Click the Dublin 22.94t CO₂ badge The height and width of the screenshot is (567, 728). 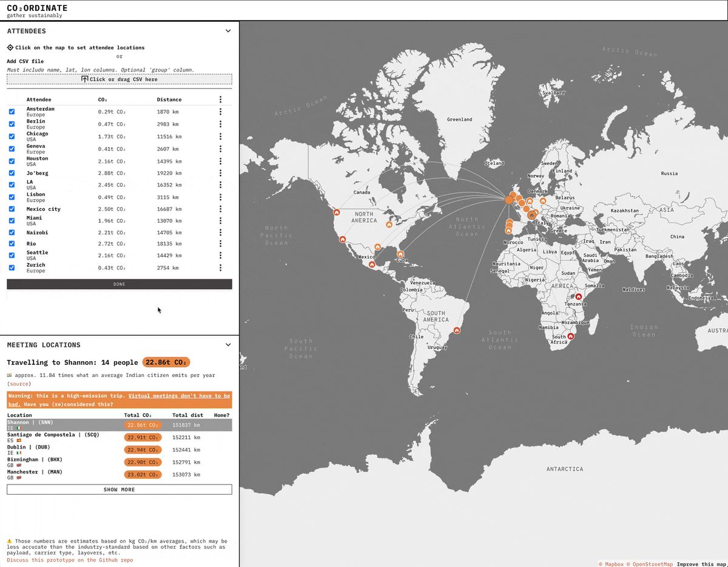[x=143, y=450]
